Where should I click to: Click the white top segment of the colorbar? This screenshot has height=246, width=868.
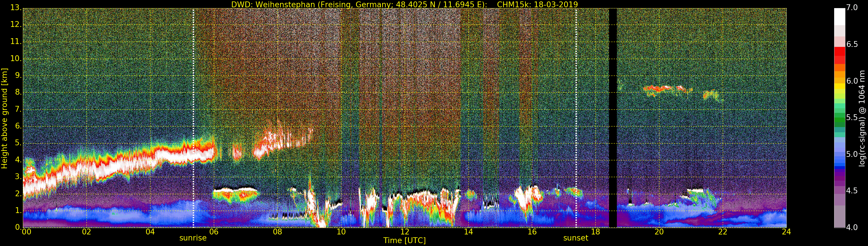pyautogui.click(x=839, y=16)
